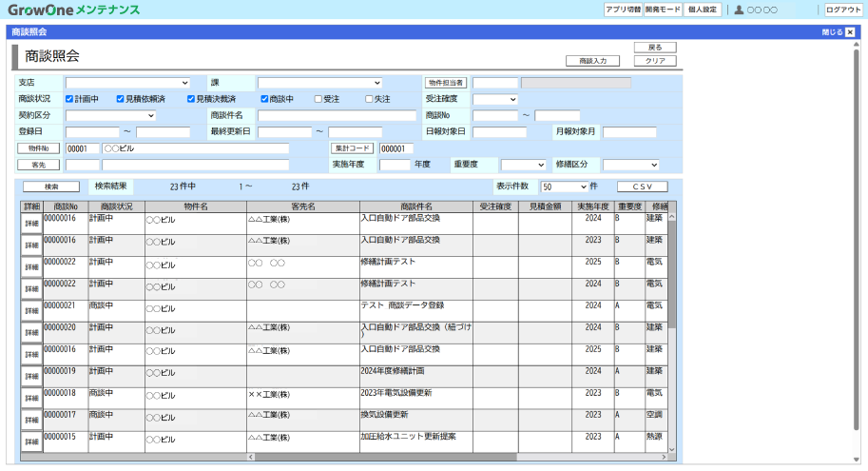The width and height of the screenshot is (868, 471).
Task: Expand the 受注確度 dropdown
Action: click(x=495, y=99)
